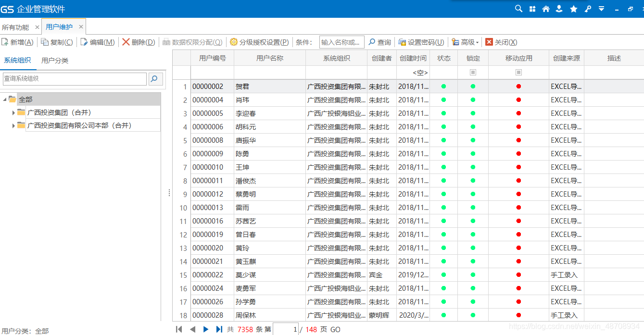Close the 用户维护 tab with its x

(x=81, y=27)
